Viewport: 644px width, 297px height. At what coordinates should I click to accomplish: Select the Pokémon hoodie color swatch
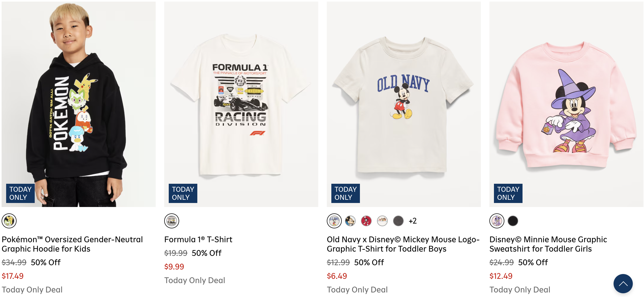(9, 221)
